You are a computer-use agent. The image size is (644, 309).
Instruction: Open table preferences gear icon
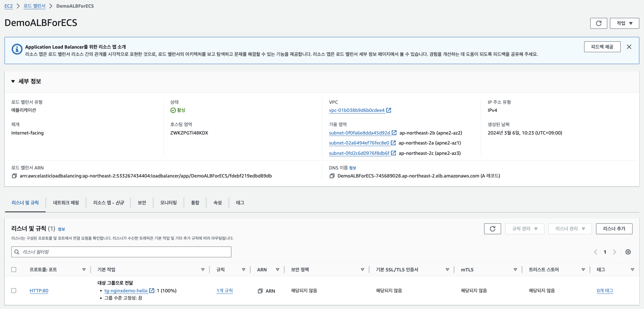point(628,252)
